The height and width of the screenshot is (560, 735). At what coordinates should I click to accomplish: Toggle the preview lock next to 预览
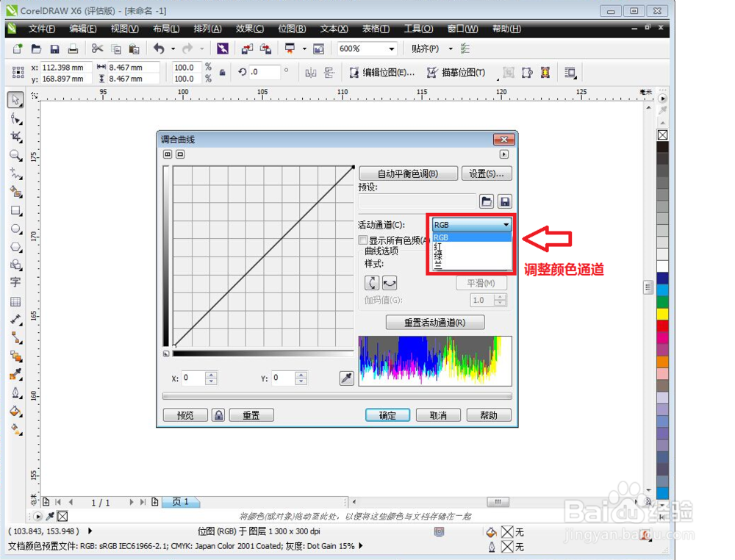(218, 414)
